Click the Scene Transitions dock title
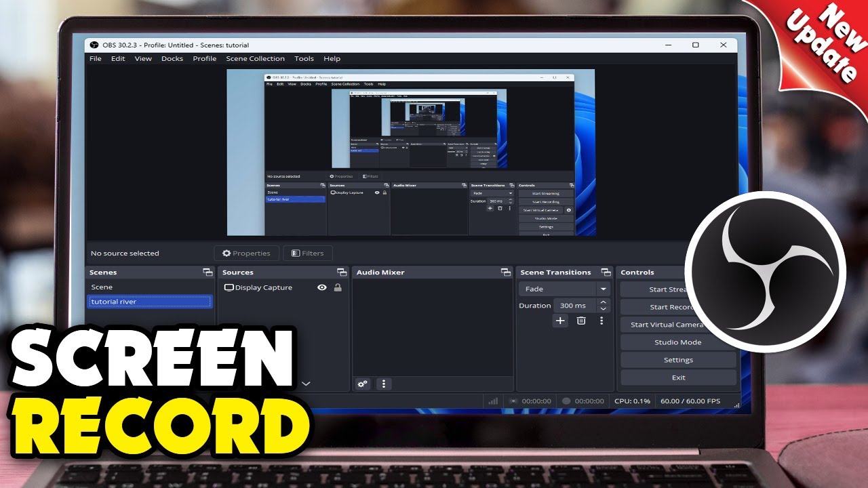 tap(555, 272)
